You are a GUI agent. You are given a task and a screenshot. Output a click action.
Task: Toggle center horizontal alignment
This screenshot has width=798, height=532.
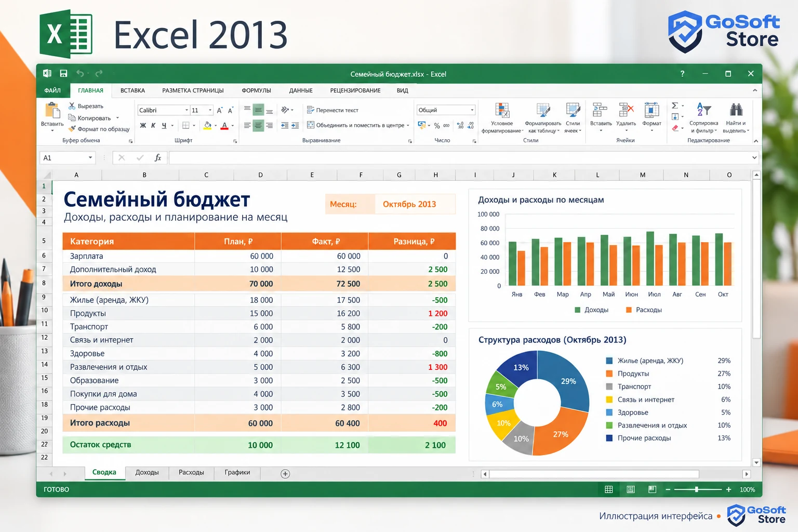(258, 125)
